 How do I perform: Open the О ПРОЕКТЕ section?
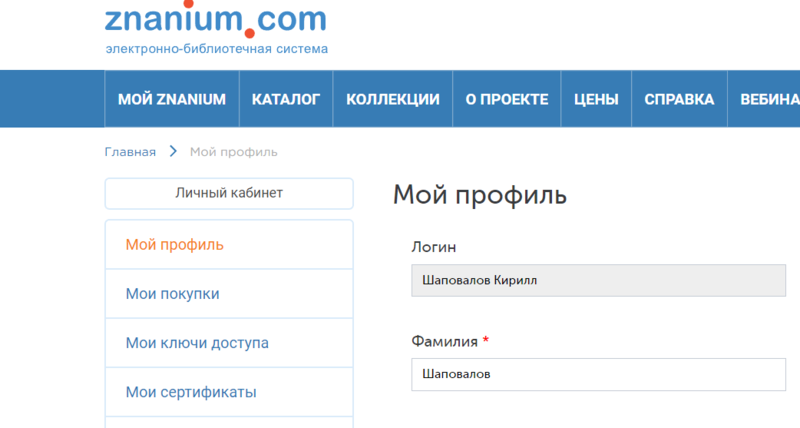point(507,99)
